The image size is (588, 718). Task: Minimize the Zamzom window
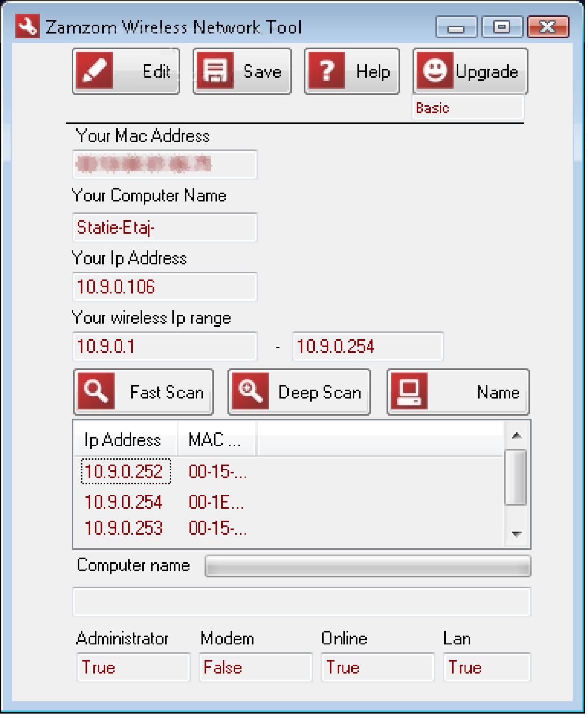coord(456,27)
